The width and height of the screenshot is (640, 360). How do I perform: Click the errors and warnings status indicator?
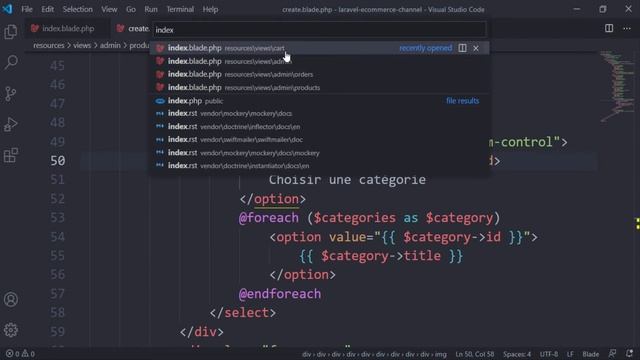point(20,354)
